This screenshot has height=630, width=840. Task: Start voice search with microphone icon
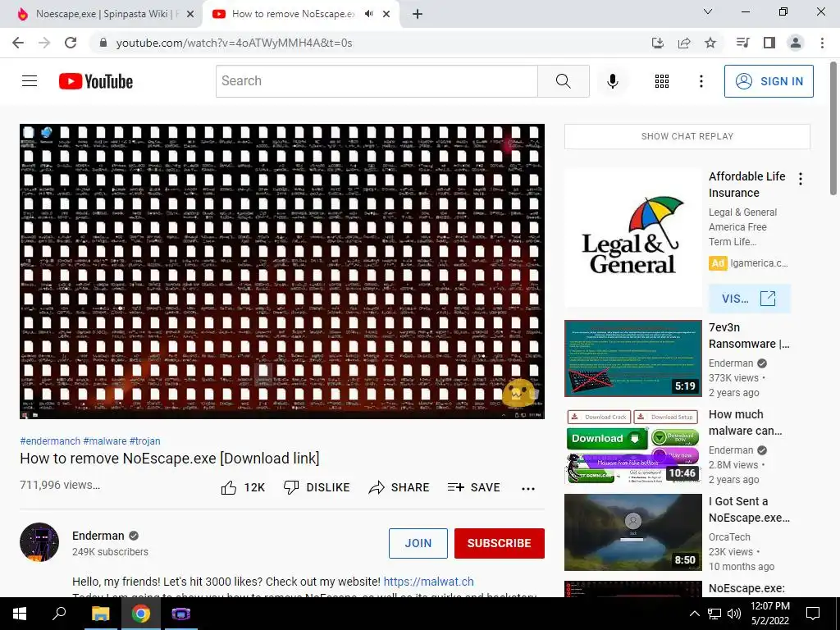click(x=612, y=81)
